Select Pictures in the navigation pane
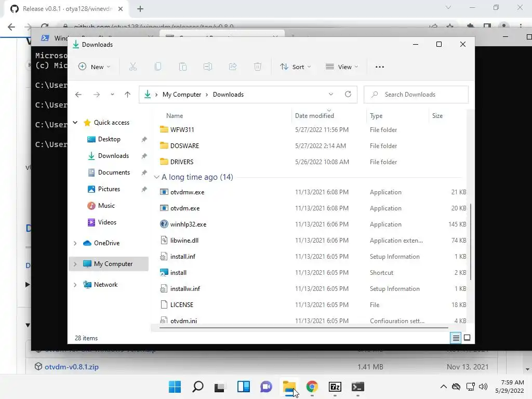 109,189
